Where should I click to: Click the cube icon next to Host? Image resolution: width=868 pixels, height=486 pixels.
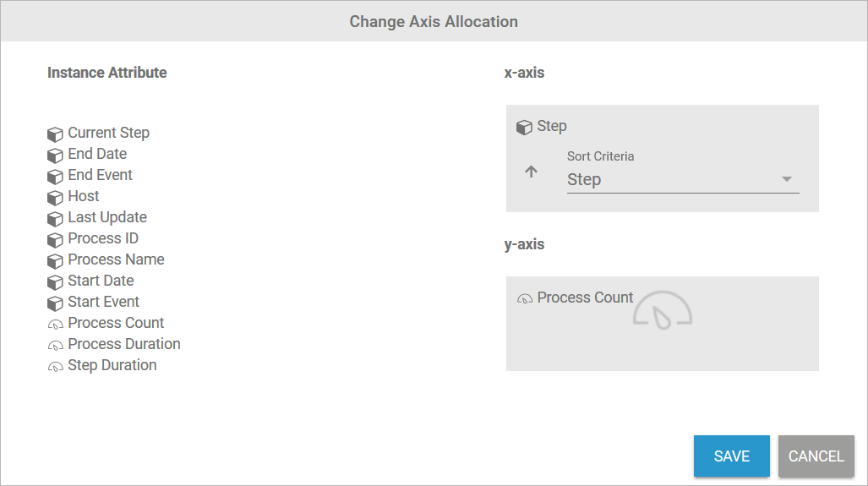point(55,198)
